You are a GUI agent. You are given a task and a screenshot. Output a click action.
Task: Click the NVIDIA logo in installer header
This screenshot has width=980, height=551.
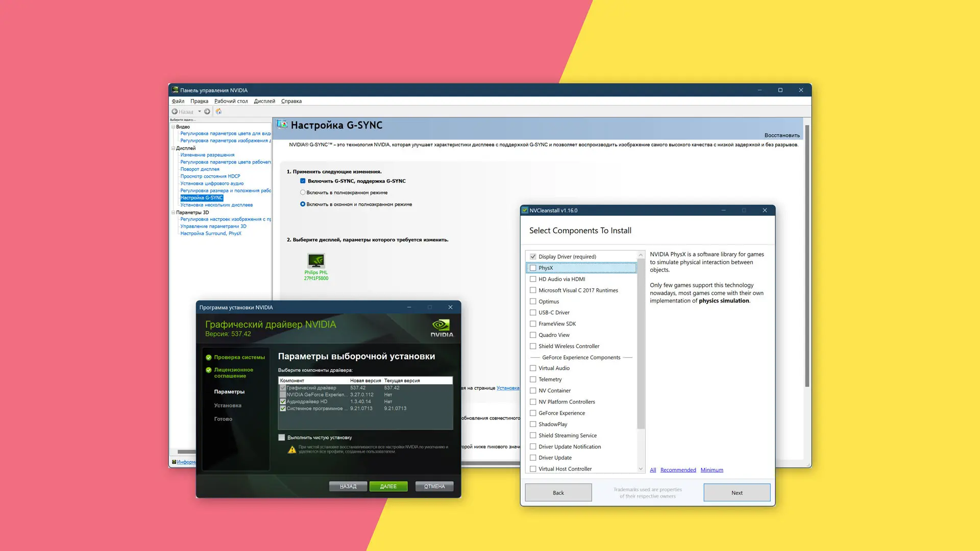point(442,328)
